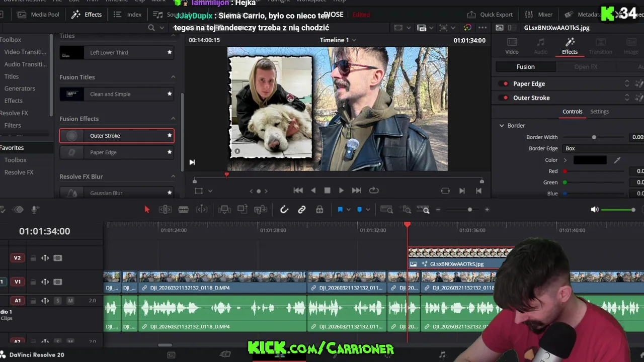The height and width of the screenshot is (362, 644).
Task: Toggle Linked Selection chain icon
Action: (302, 210)
